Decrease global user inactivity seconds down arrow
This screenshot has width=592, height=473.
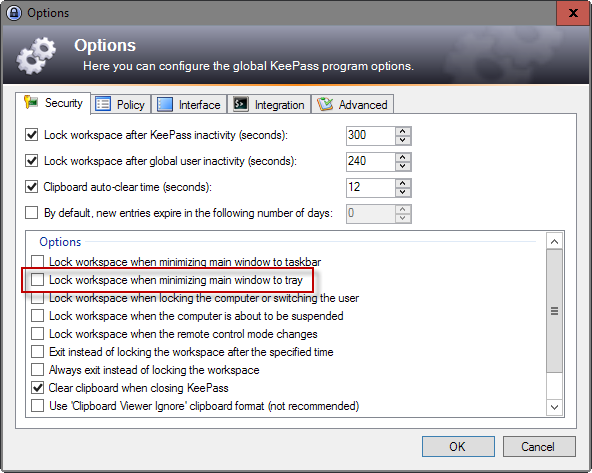403,166
